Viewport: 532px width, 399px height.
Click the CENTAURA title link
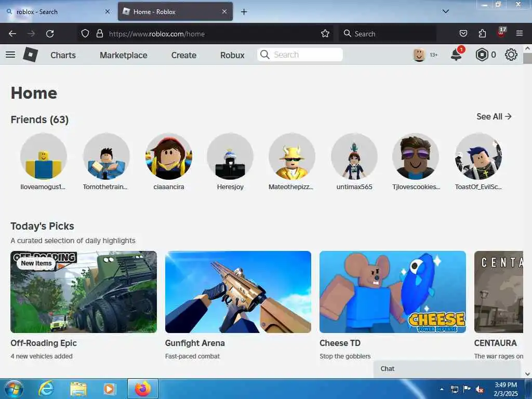pos(495,343)
